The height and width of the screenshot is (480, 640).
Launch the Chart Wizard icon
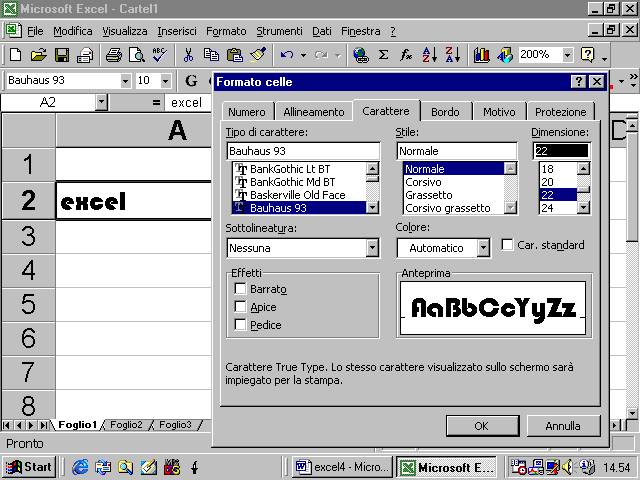[x=481, y=55]
